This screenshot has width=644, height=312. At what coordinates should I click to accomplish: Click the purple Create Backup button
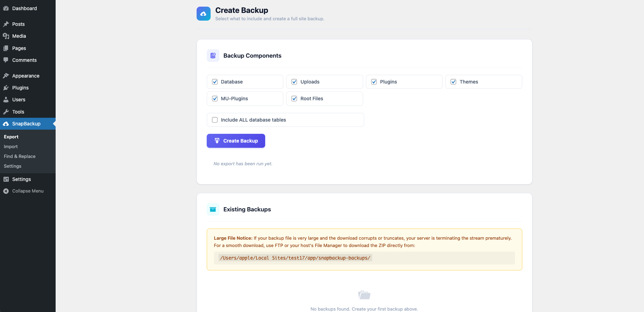tap(236, 141)
